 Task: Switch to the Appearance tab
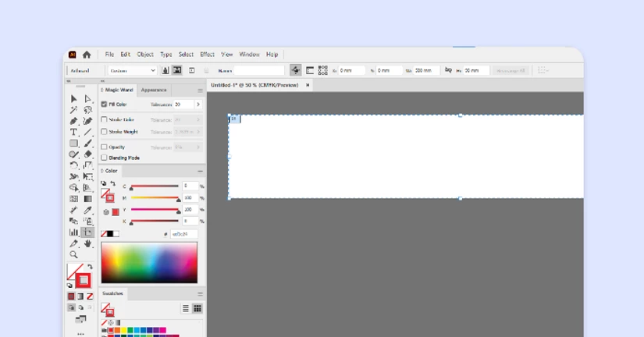tap(154, 90)
